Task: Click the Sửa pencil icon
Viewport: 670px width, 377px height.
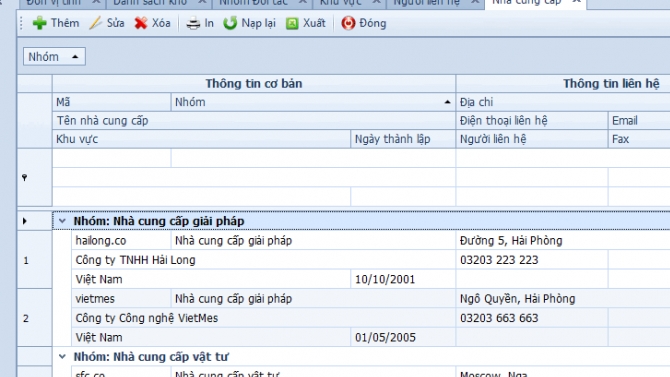Action: click(95, 23)
